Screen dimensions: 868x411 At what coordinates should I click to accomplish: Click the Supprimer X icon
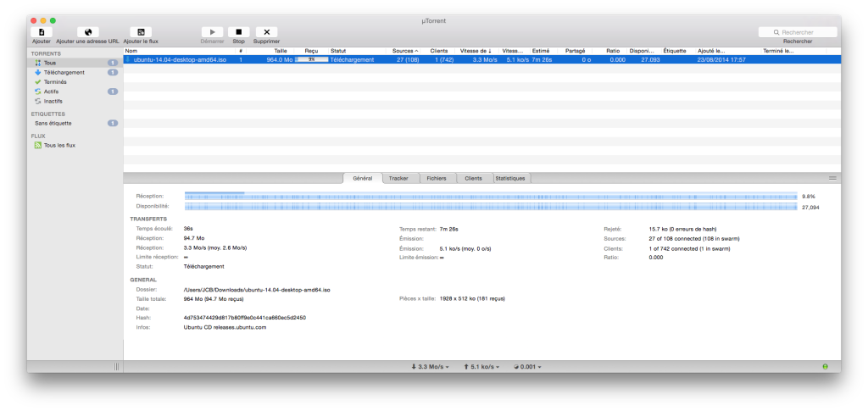point(267,32)
